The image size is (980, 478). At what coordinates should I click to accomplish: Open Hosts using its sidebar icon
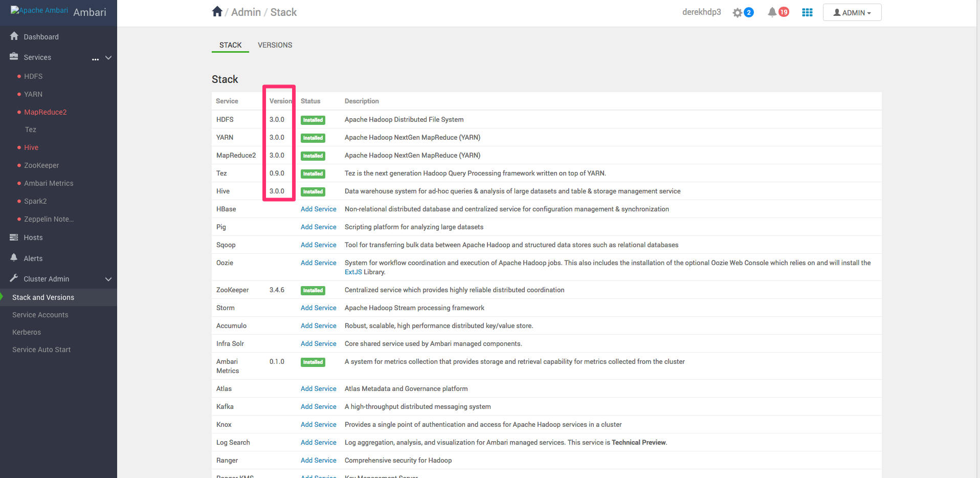click(x=14, y=237)
